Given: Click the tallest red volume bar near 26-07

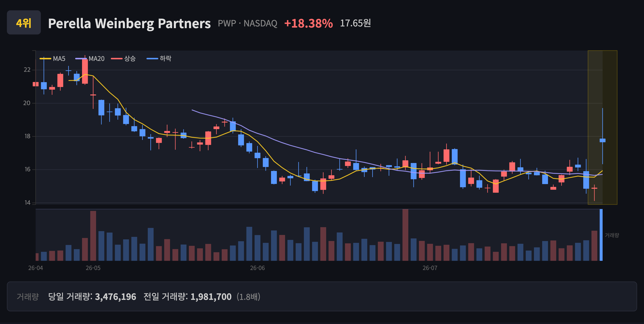Looking at the screenshot, I should coord(405,235).
